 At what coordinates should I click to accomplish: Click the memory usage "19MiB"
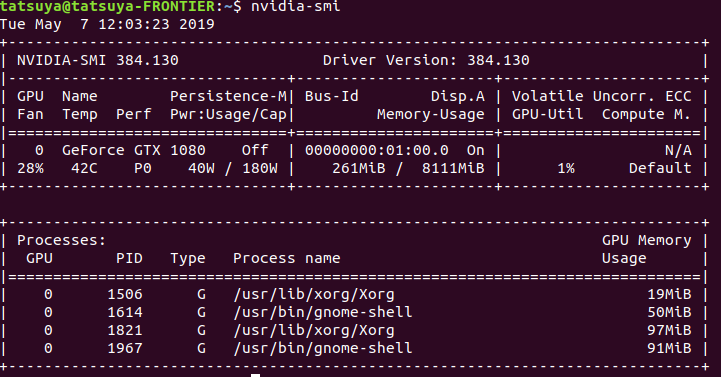pyautogui.click(x=669, y=294)
